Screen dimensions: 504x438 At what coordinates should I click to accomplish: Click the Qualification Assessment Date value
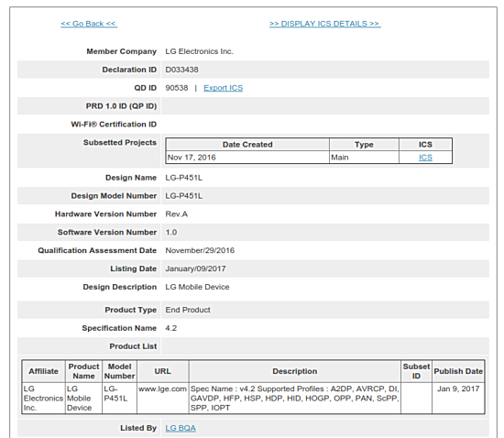(x=200, y=251)
